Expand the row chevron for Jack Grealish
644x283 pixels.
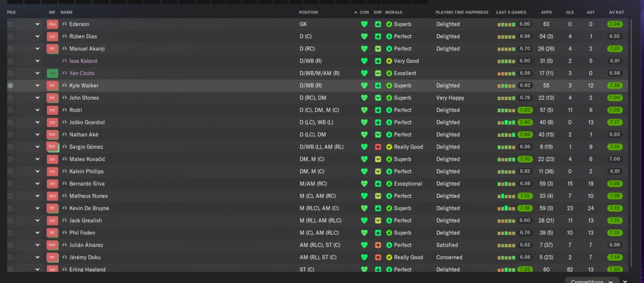point(37,221)
